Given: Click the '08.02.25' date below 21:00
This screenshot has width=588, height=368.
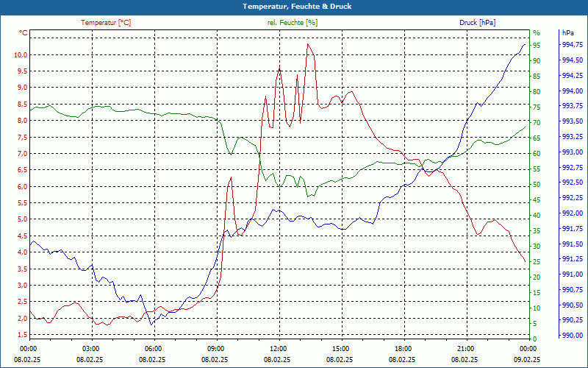Looking at the screenshot, I should 465,359.
